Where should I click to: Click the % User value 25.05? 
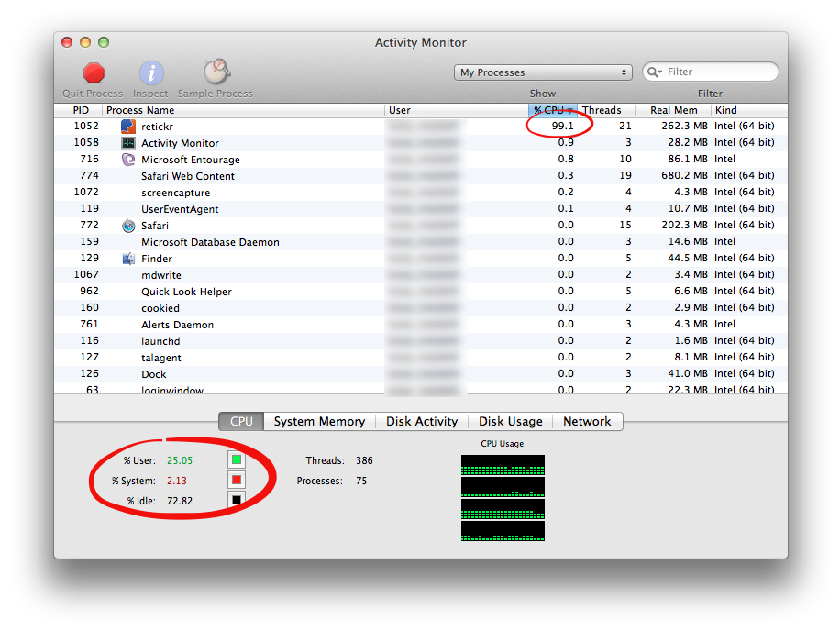180,460
